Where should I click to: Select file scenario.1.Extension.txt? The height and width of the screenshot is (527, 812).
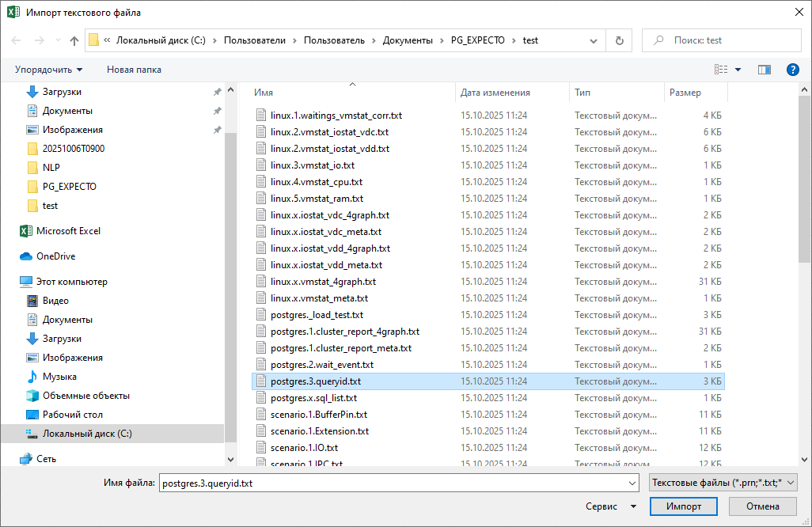(x=320, y=430)
